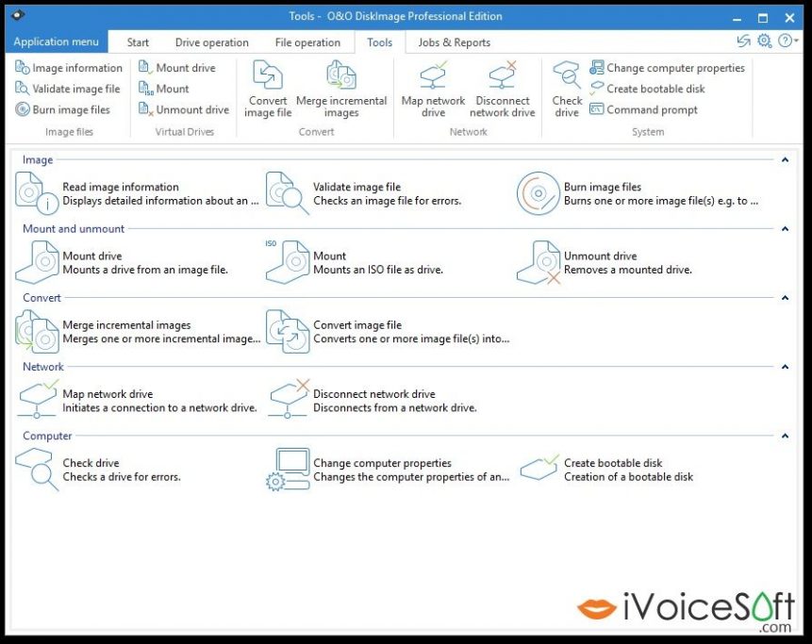812x644 pixels.
Task: Switch to the Jobs & Reports tab
Action: (x=455, y=42)
